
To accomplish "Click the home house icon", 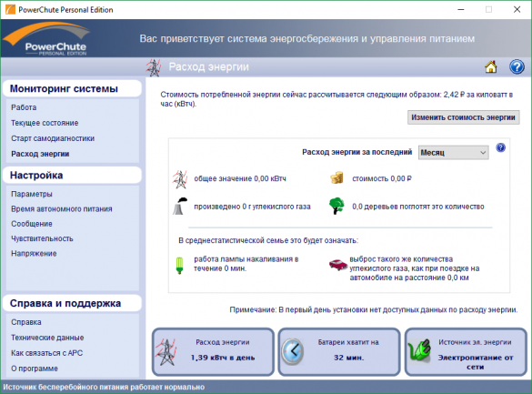I will click(490, 66).
